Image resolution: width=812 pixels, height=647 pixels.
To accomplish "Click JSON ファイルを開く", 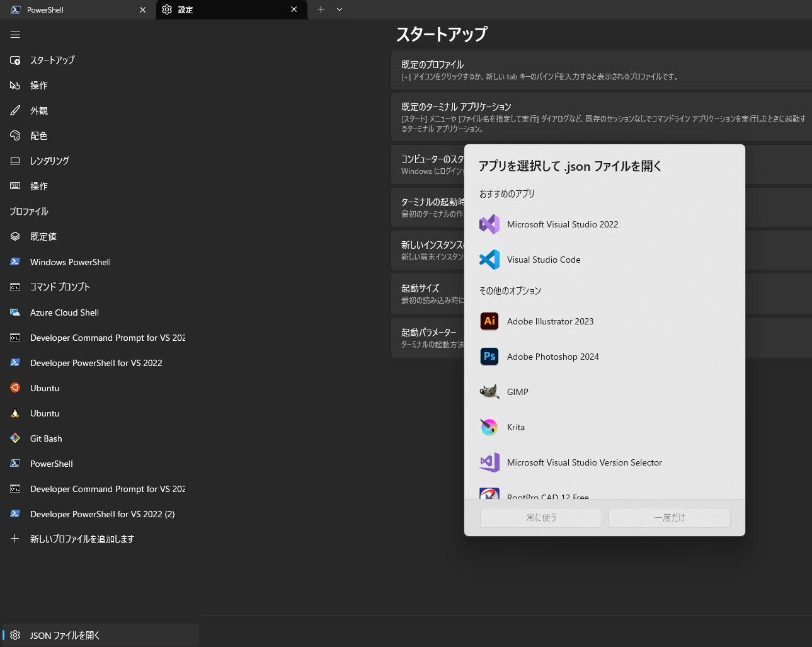I will (101, 635).
